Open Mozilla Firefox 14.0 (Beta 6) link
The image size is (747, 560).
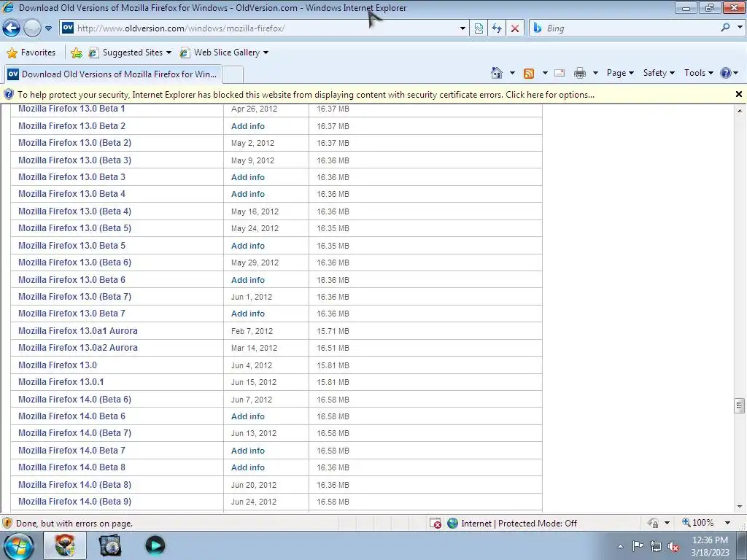(x=75, y=399)
